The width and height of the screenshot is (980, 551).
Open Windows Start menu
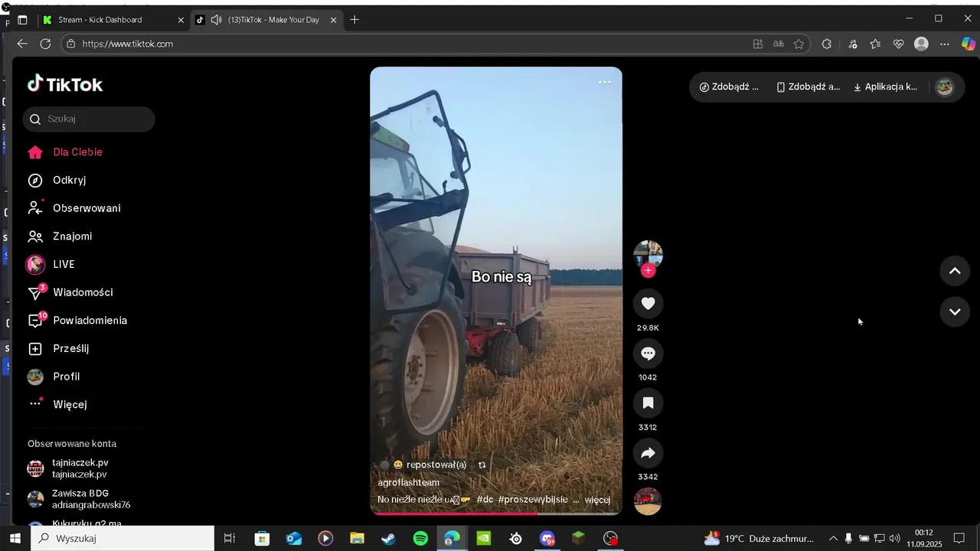click(15, 539)
